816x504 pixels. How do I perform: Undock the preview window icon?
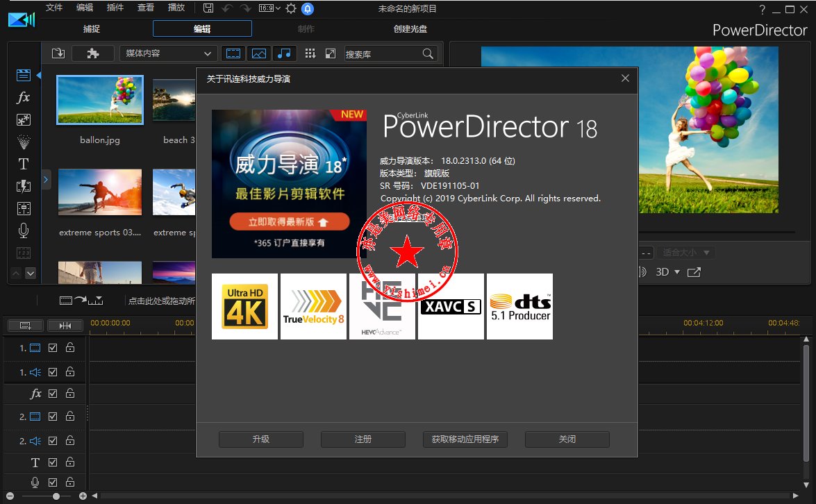coord(694,272)
